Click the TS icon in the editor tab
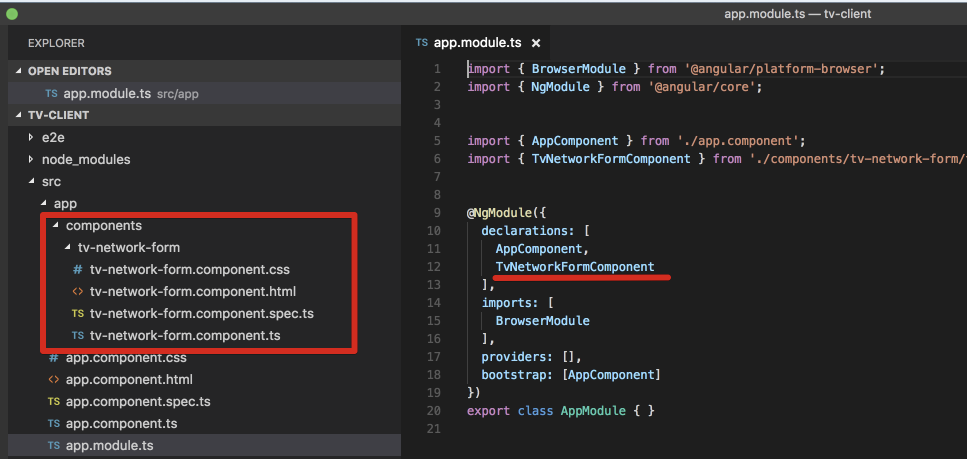The image size is (967, 459). [x=421, y=43]
